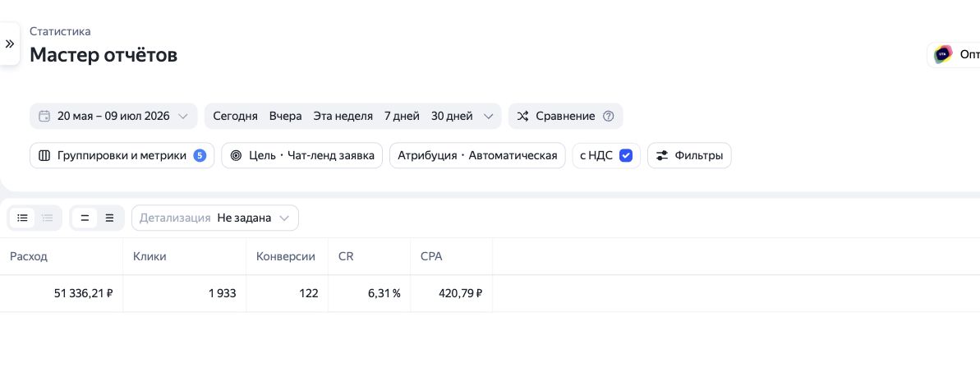Expand the sidebar with double chevron icon

[x=9, y=44]
